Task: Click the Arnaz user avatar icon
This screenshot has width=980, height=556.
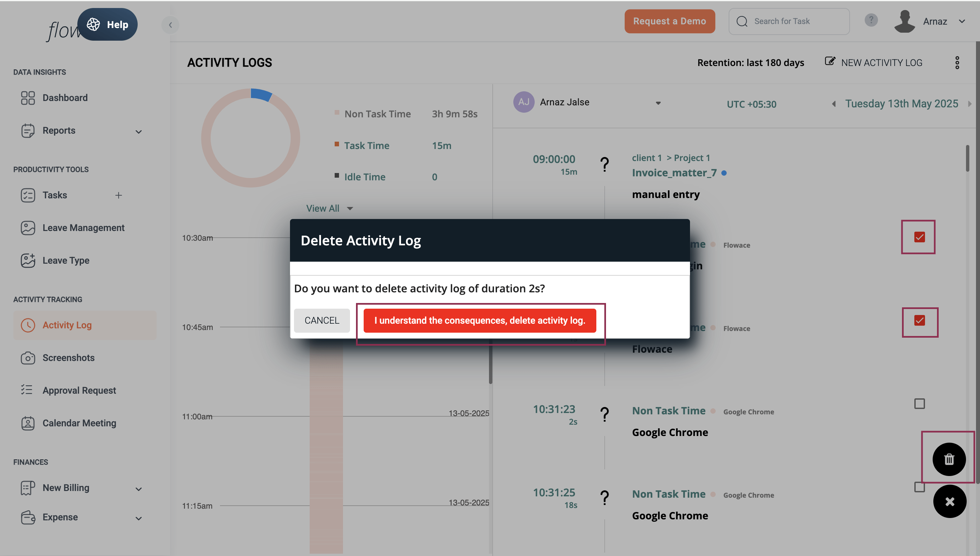Action: click(x=904, y=21)
